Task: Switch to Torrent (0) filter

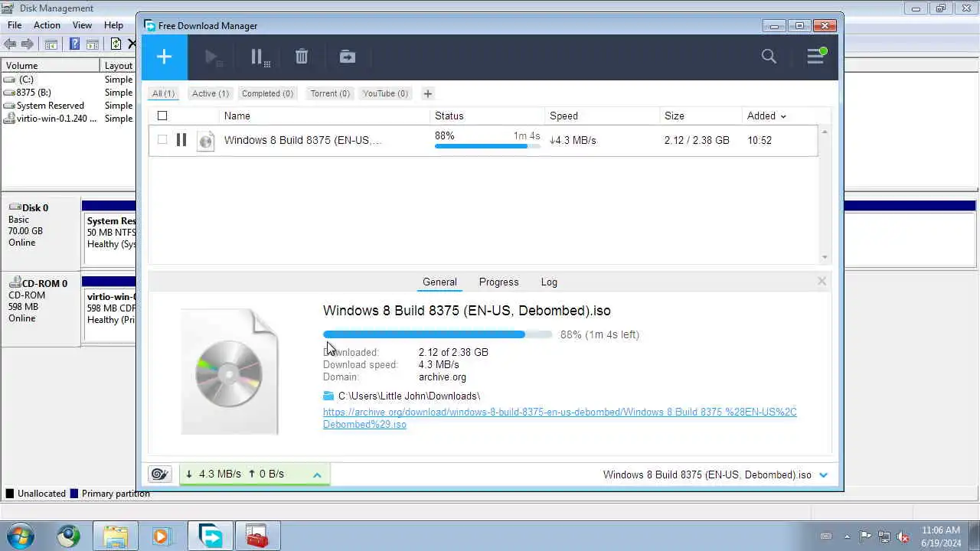Action: 330,93
